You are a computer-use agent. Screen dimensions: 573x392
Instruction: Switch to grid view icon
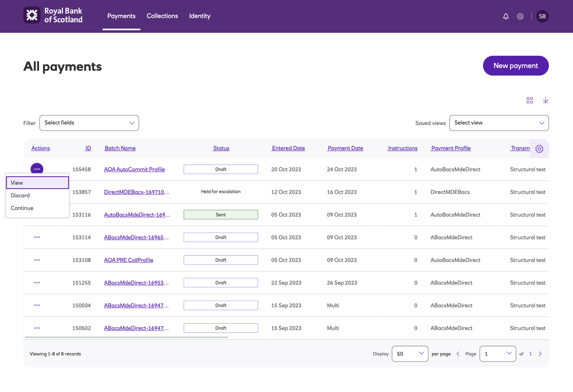point(530,100)
